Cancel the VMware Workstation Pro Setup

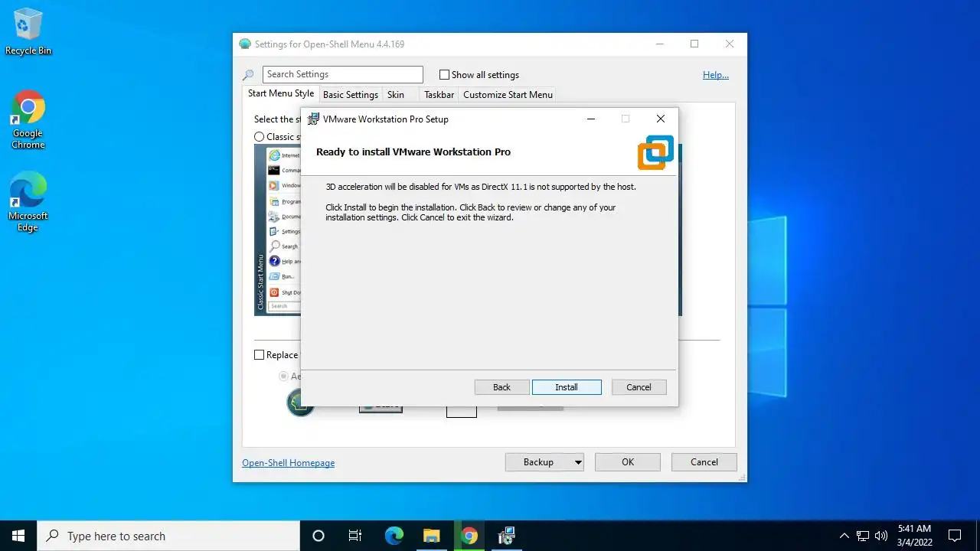click(x=639, y=387)
